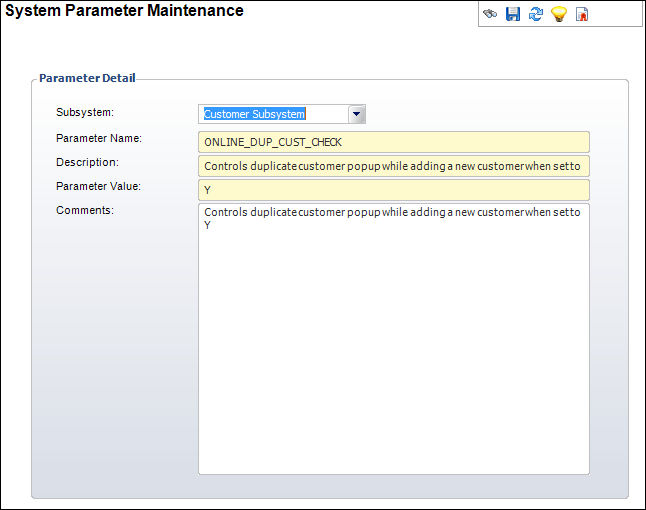Click the Parameter Name: label
The height and width of the screenshot is (510, 646).
99,138
